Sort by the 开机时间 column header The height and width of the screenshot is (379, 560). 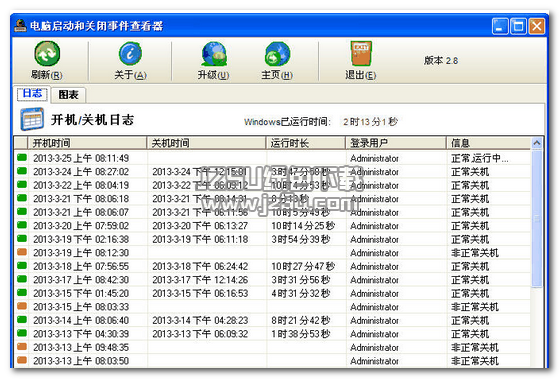[x=87, y=143]
